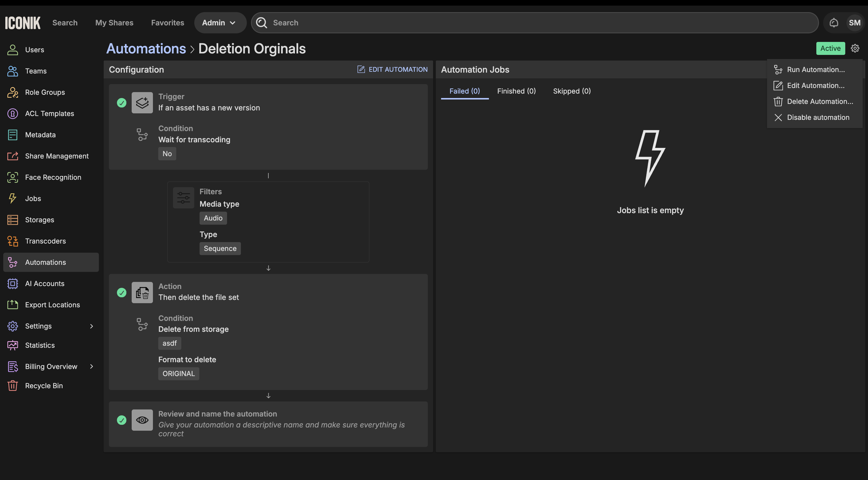
Task: Go to Recycle Bin in the sidebar
Action: [x=44, y=386]
